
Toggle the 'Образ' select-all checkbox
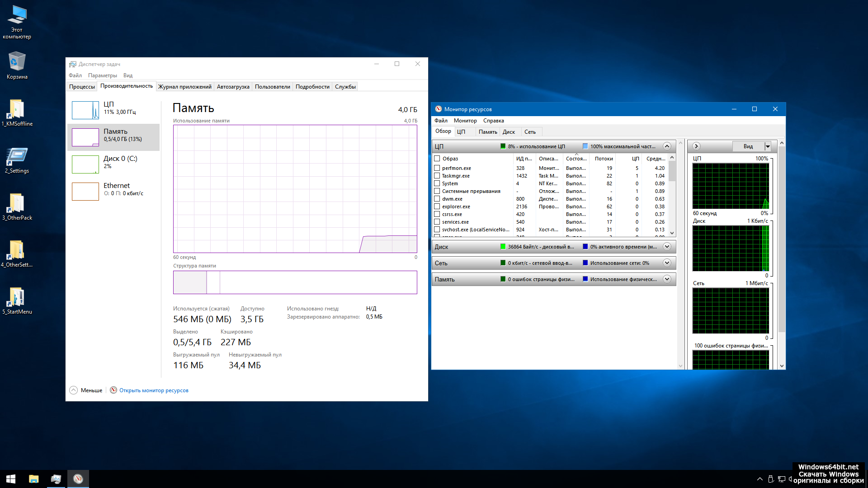click(437, 159)
